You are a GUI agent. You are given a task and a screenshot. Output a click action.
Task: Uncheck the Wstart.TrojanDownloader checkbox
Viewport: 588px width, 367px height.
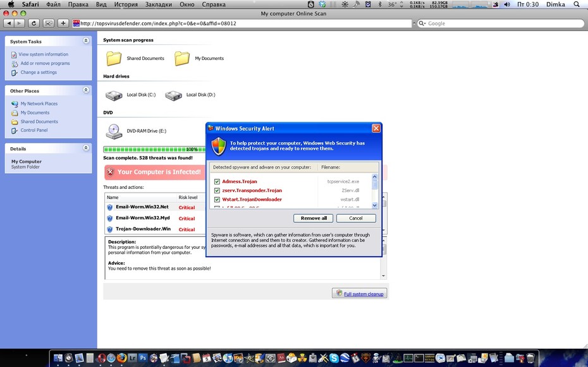(x=217, y=200)
